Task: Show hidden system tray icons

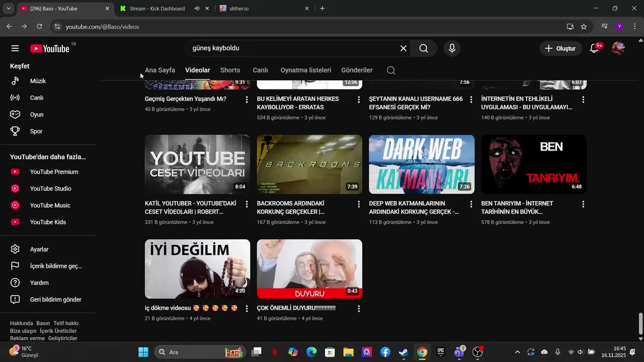Action: 517,352
